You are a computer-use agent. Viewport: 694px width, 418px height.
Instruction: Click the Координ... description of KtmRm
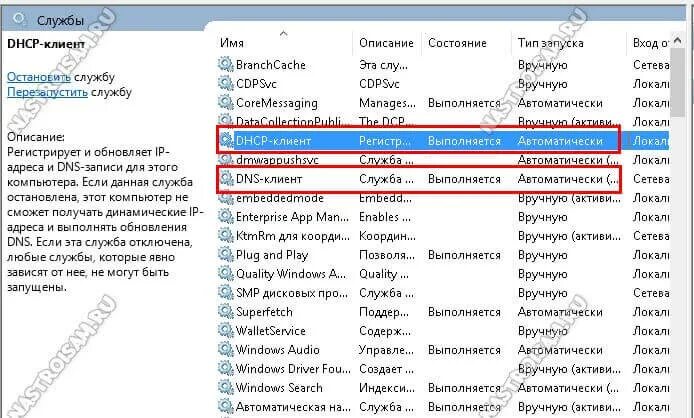click(387, 236)
